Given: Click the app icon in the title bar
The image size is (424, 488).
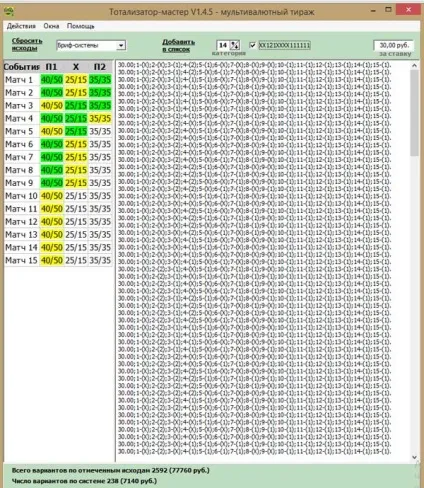Looking at the screenshot, I should 9,12.
